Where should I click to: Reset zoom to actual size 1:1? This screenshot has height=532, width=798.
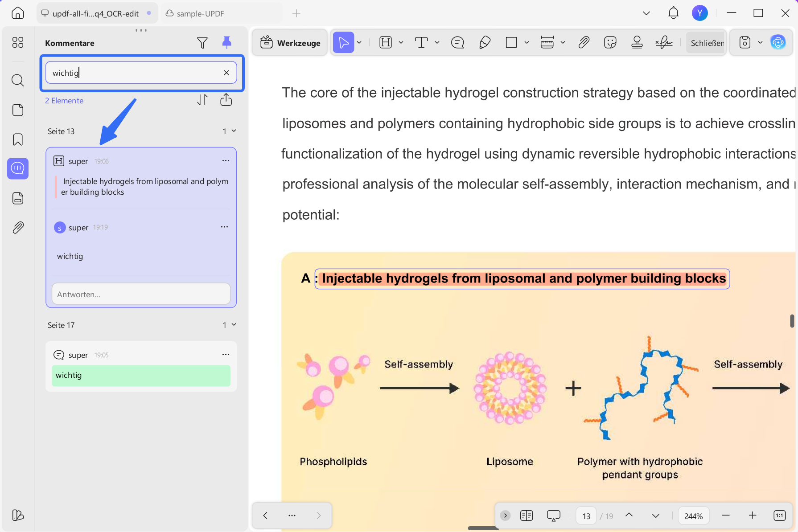(779, 516)
